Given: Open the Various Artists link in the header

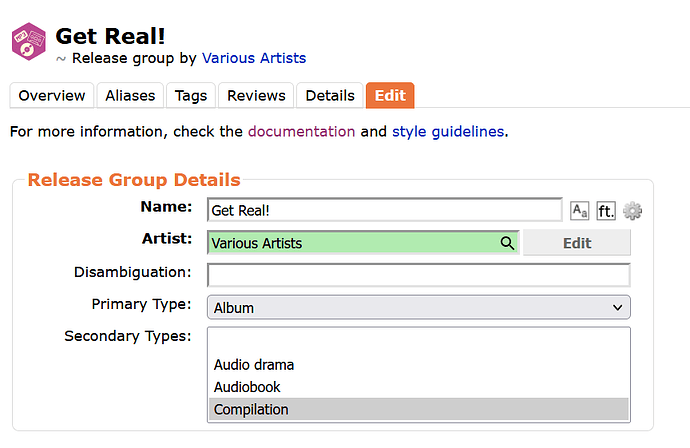Looking at the screenshot, I should [x=254, y=58].
